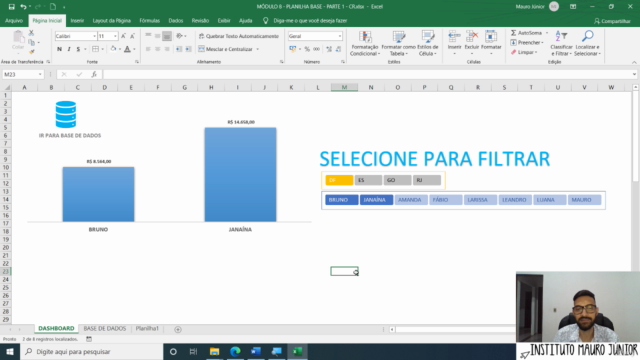Switch to the Exibir tab
The height and width of the screenshot is (360, 640).
[224, 20]
